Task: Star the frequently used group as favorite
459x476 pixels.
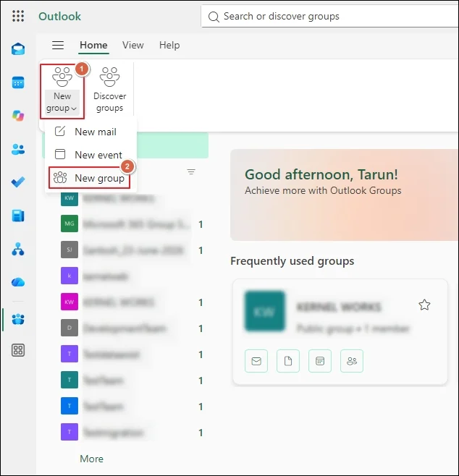Action: click(x=424, y=305)
